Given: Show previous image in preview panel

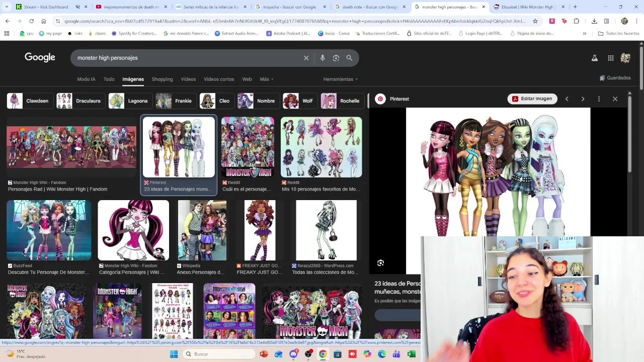Looking at the screenshot, I should [x=567, y=99].
